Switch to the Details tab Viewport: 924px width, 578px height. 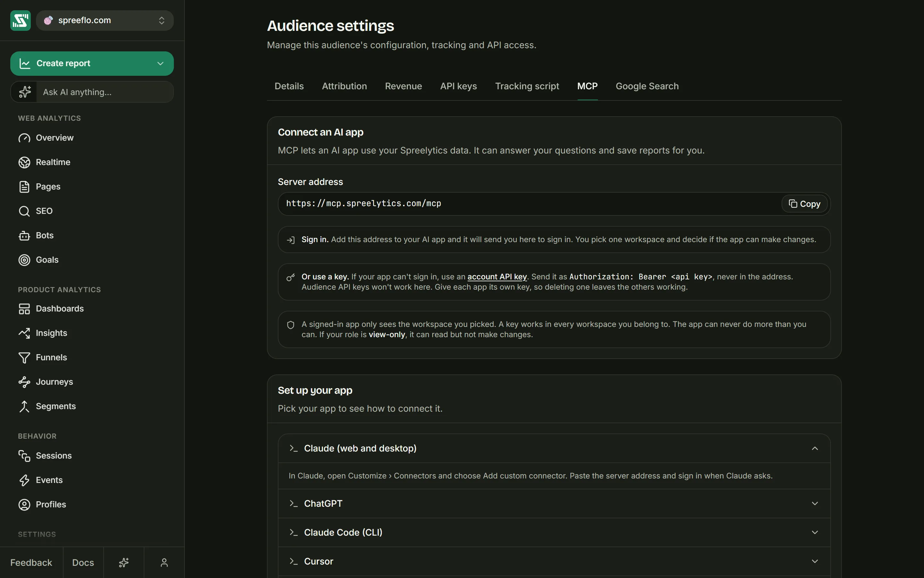click(x=289, y=86)
